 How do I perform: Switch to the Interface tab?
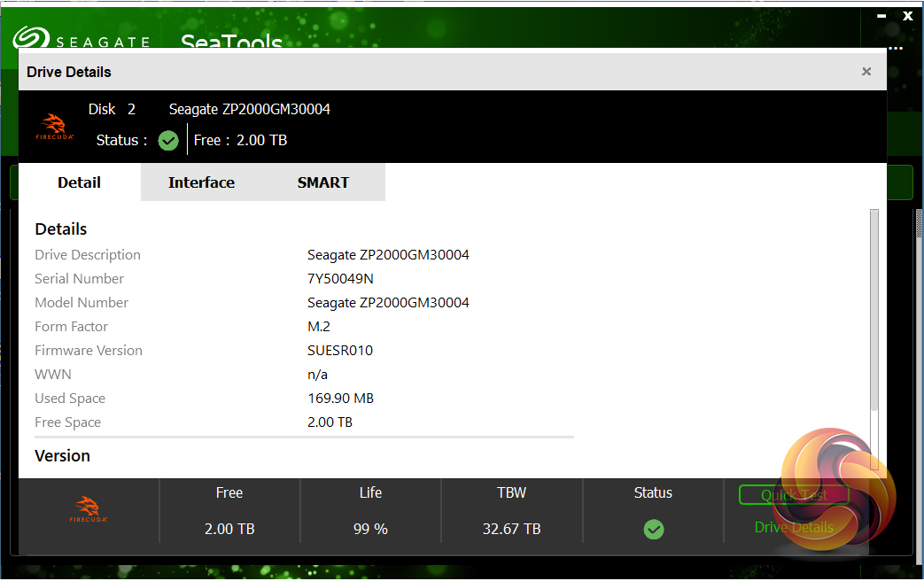click(x=201, y=182)
